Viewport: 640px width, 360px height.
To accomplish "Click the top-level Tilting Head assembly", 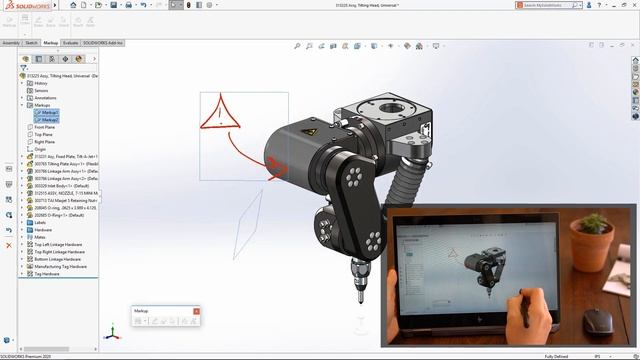I will (x=59, y=76).
